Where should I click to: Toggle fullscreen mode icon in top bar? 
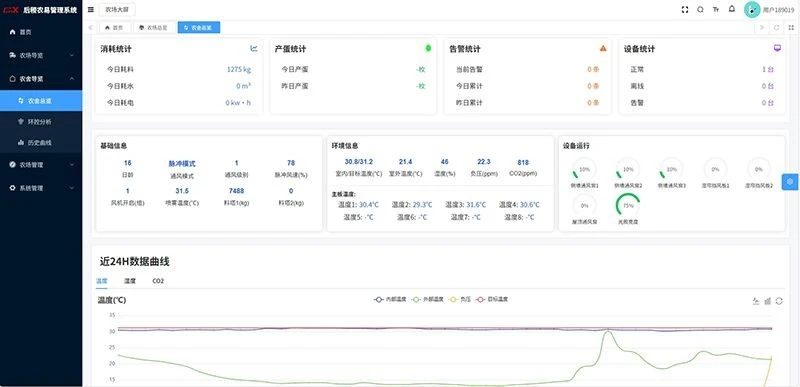tap(685, 9)
